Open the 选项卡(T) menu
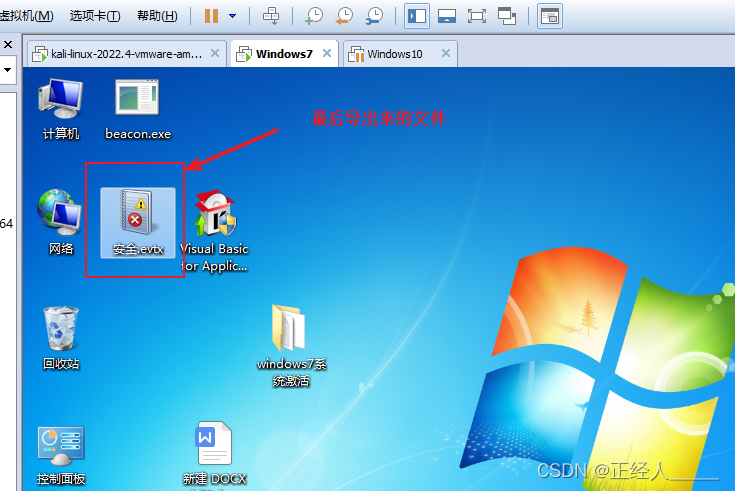 pyautogui.click(x=95, y=16)
